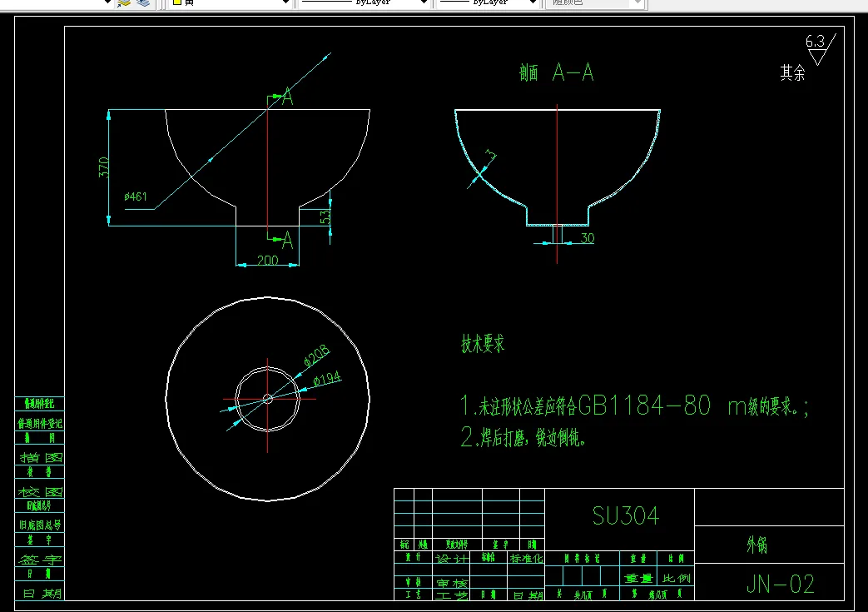Click the 设计 cell in title block
The image size is (868, 612).
(452, 558)
